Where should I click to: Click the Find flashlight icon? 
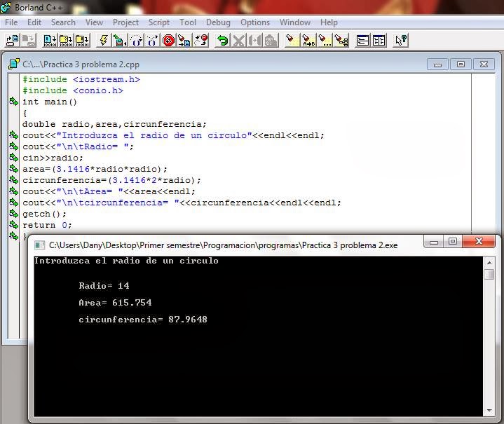292,41
